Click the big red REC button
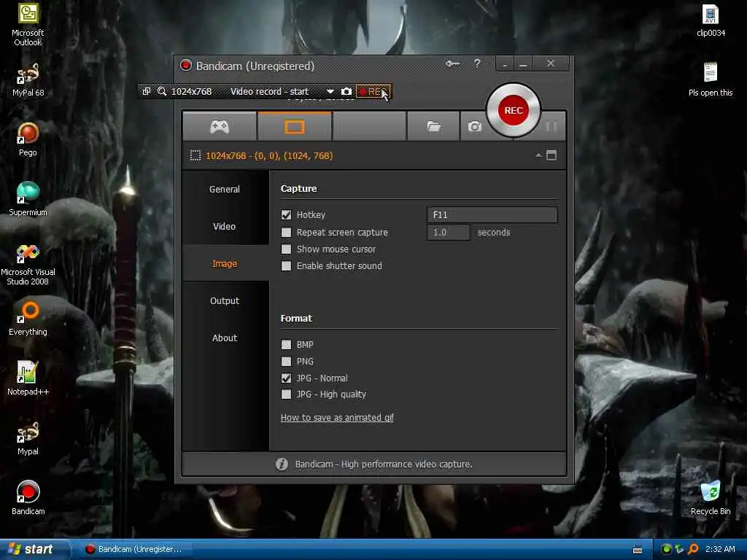 pyautogui.click(x=513, y=111)
